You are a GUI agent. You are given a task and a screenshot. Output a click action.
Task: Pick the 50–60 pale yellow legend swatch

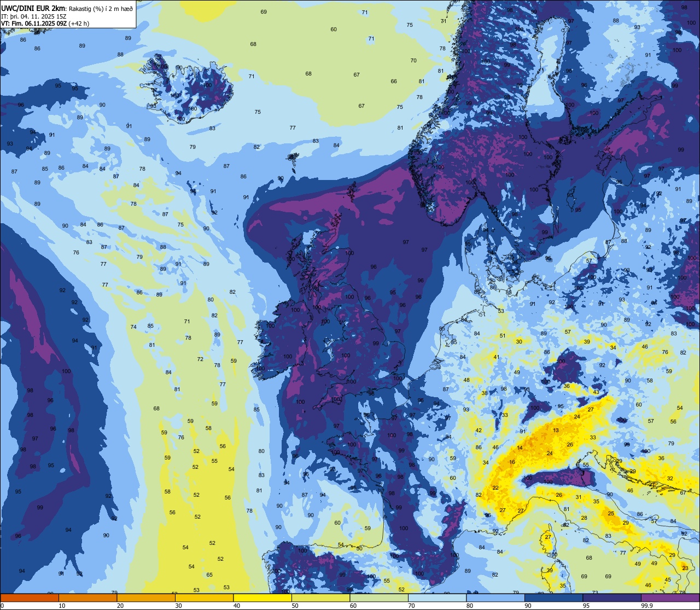click(x=320, y=597)
